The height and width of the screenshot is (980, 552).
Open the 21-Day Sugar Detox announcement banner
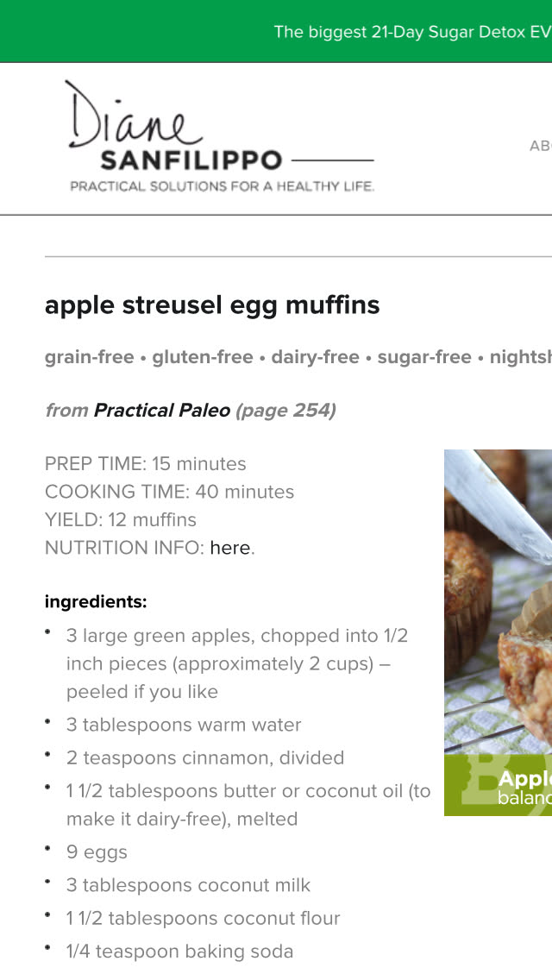[x=412, y=32]
